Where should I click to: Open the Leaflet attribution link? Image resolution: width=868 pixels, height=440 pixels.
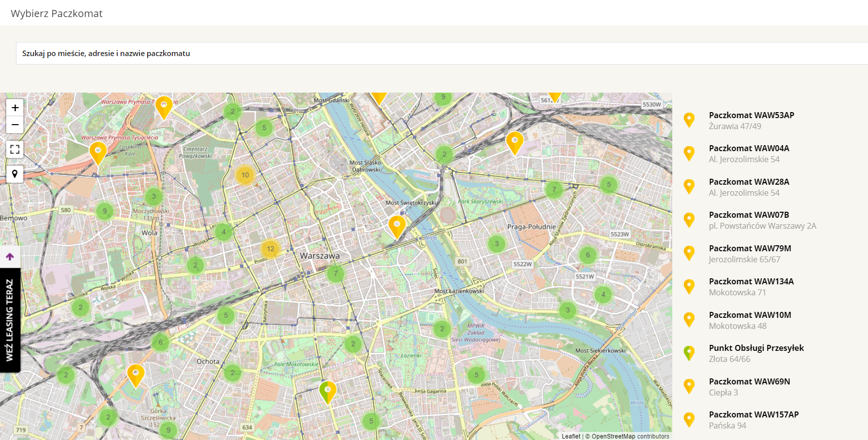[571, 436]
